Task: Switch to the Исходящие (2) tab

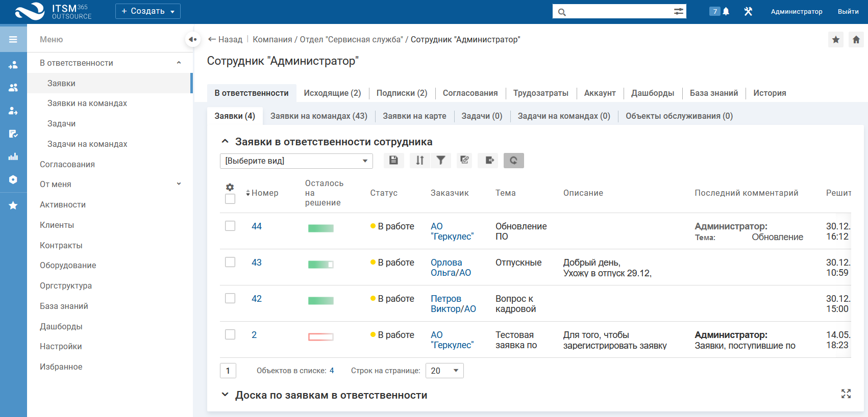Action: click(x=332, y=93)
